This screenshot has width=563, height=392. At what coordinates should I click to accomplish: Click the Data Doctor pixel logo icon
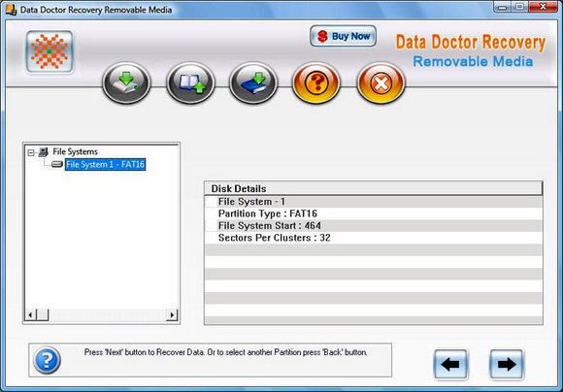click(x=50, y=51)
